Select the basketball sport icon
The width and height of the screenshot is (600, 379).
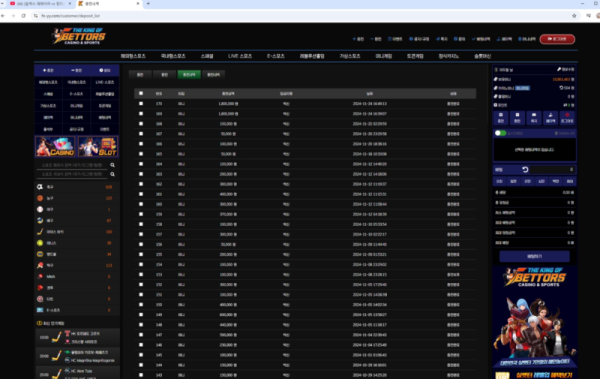[x=40, y=198]
